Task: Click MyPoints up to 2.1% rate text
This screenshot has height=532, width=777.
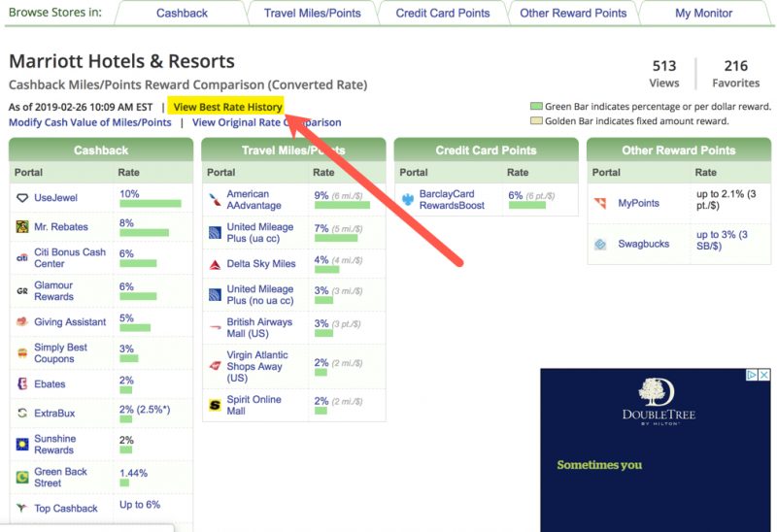Action: coord(726,200)
